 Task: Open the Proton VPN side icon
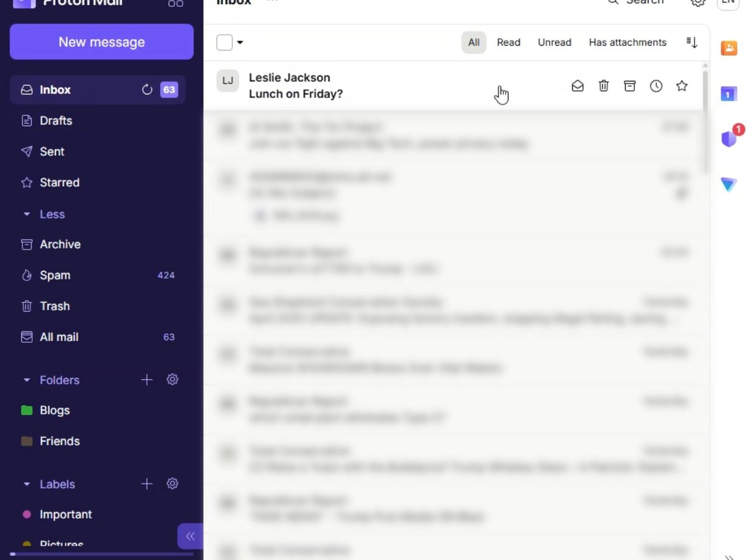(x=729, y=184)
